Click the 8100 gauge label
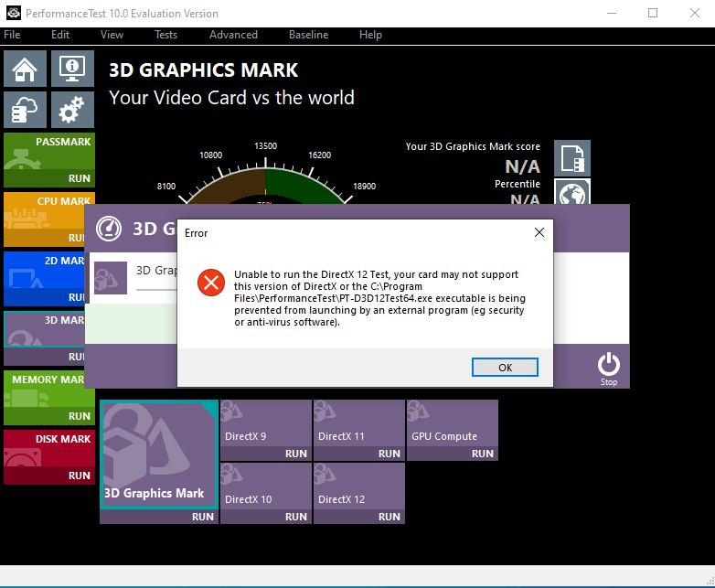 pos(166,187)
